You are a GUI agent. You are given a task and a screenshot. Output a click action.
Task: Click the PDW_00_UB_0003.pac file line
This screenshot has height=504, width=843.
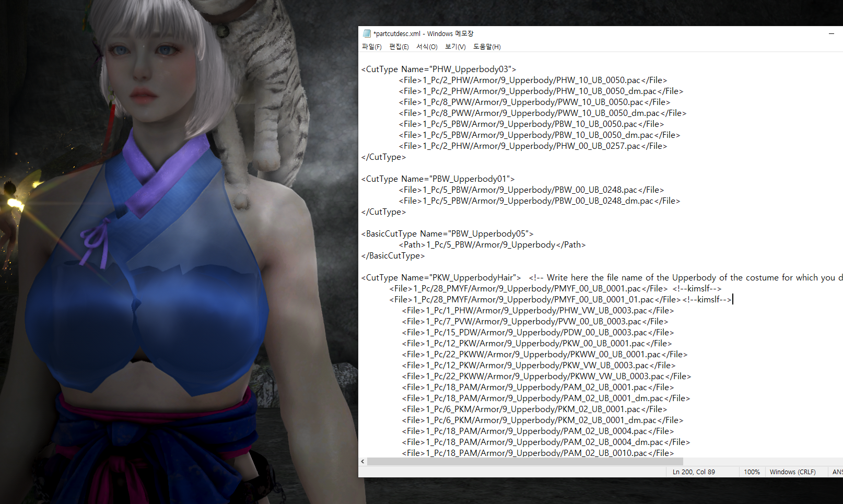537,332
